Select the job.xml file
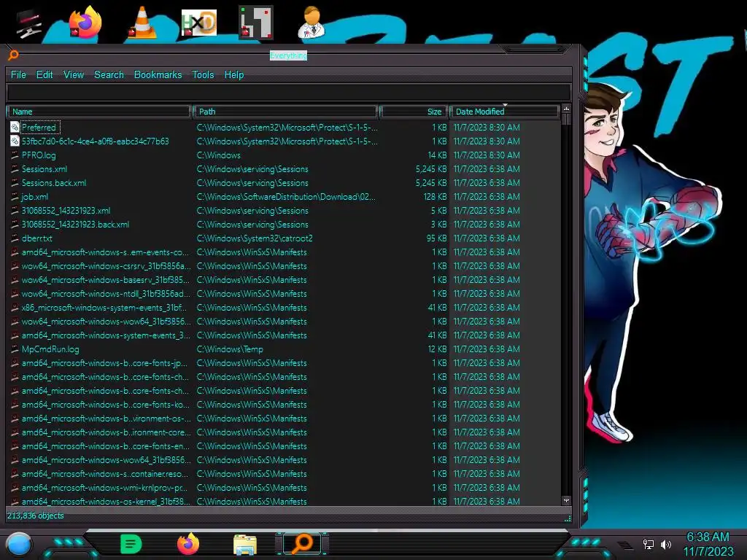This screenshot has width=747, height=560. [35, 197]
